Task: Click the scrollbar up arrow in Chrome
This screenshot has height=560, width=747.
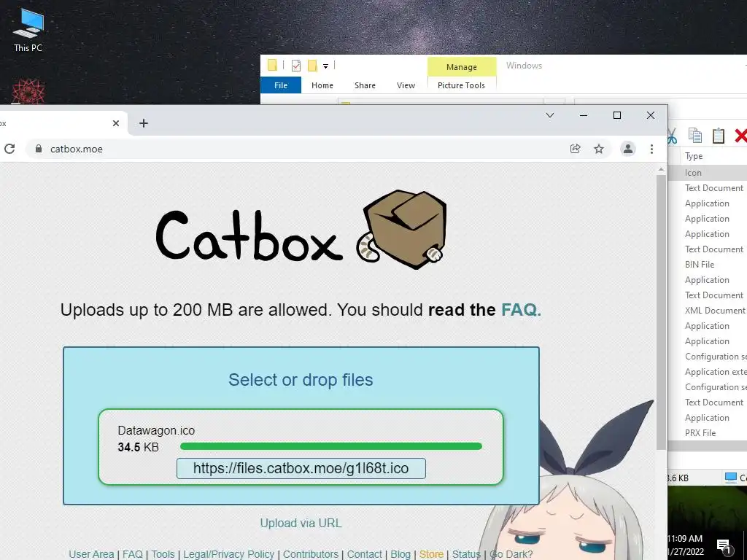Action: tap(661, 169)
